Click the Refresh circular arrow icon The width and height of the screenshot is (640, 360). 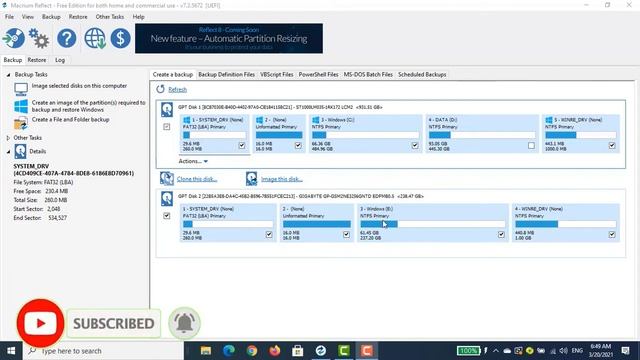point(160,89)
